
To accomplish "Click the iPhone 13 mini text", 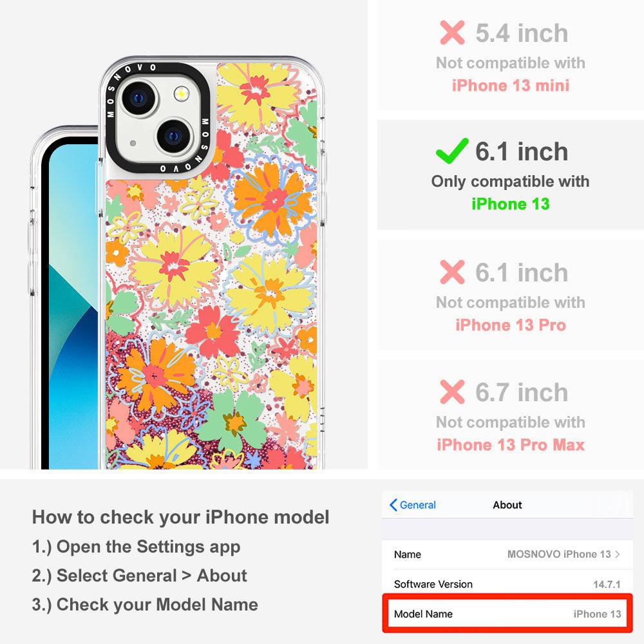I will coord(511,86).
